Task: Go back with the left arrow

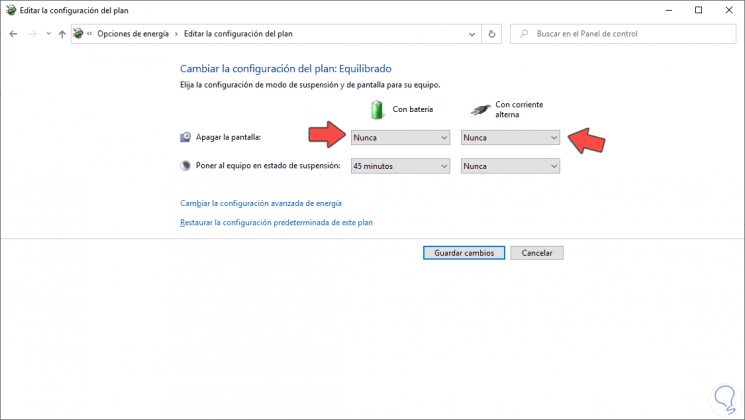Action: tap(13, 34)
